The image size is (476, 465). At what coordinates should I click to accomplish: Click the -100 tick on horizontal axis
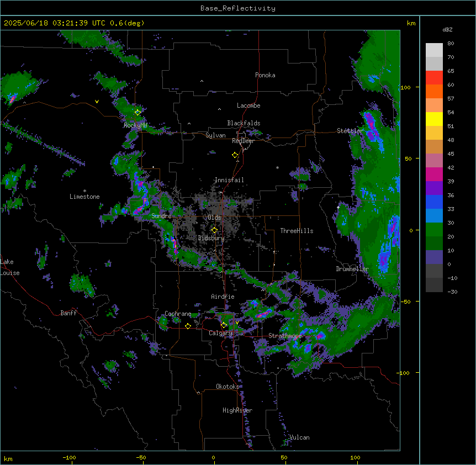(70, 457)
